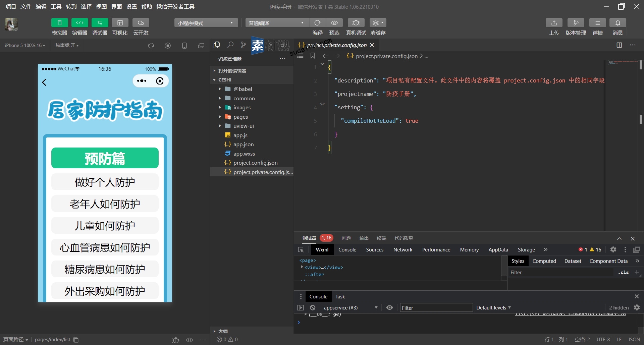The width and height of the screenshot is (644, 345).
Task: Refresh the simulator
Action: [151, 46]
